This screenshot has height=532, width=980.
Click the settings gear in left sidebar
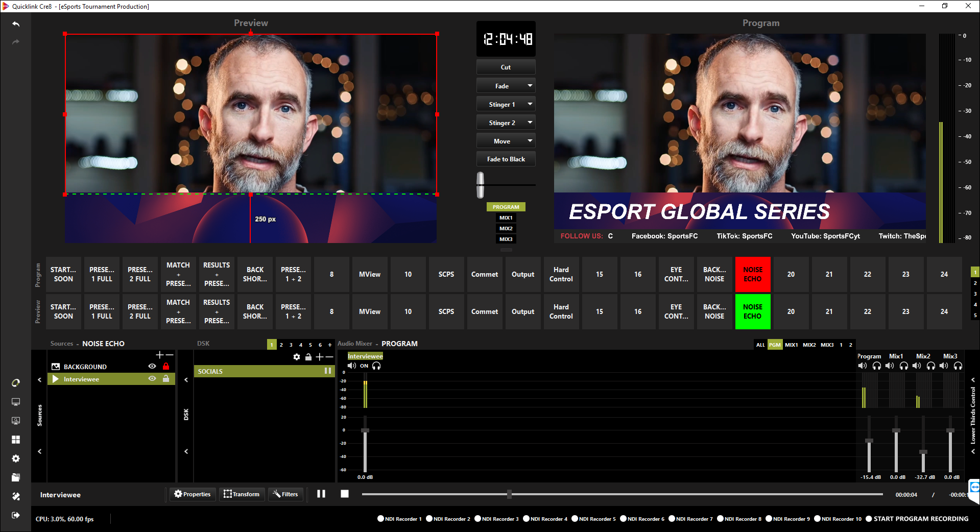[x=16, y=458]
